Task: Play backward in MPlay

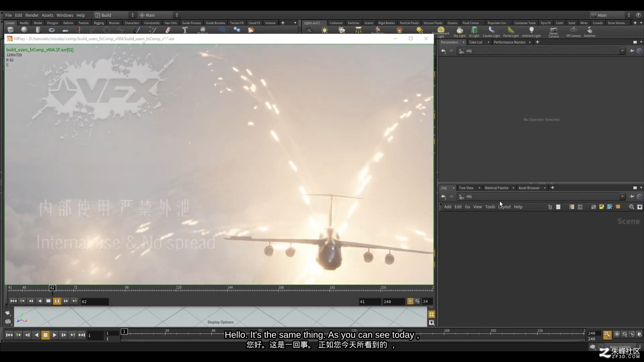Action: tap(40, 301)
